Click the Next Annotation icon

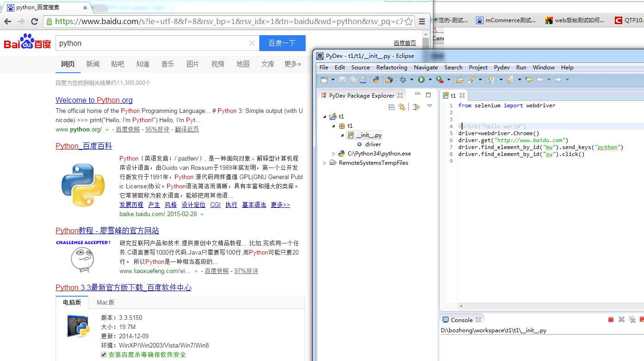click(491, 80)
